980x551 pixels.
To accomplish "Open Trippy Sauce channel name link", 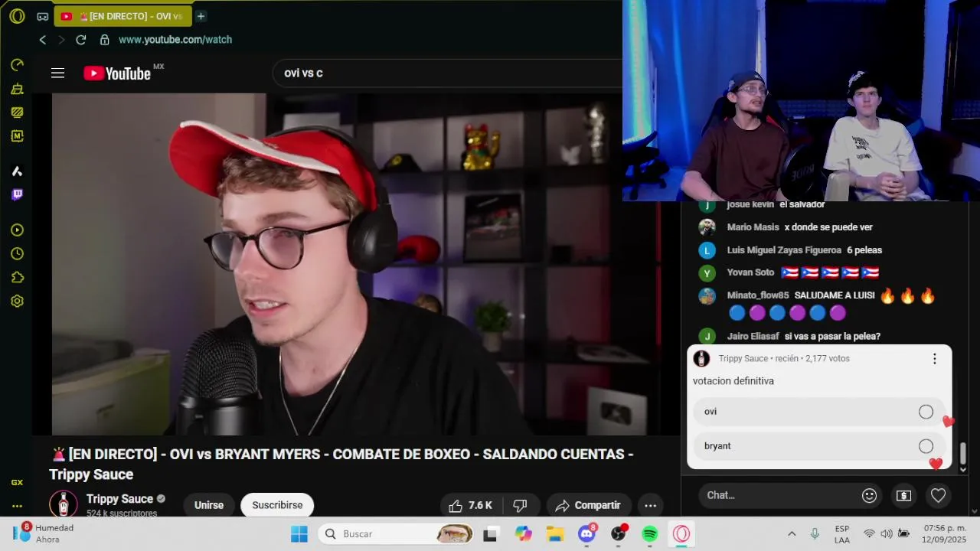I will (x=119, y=499).
